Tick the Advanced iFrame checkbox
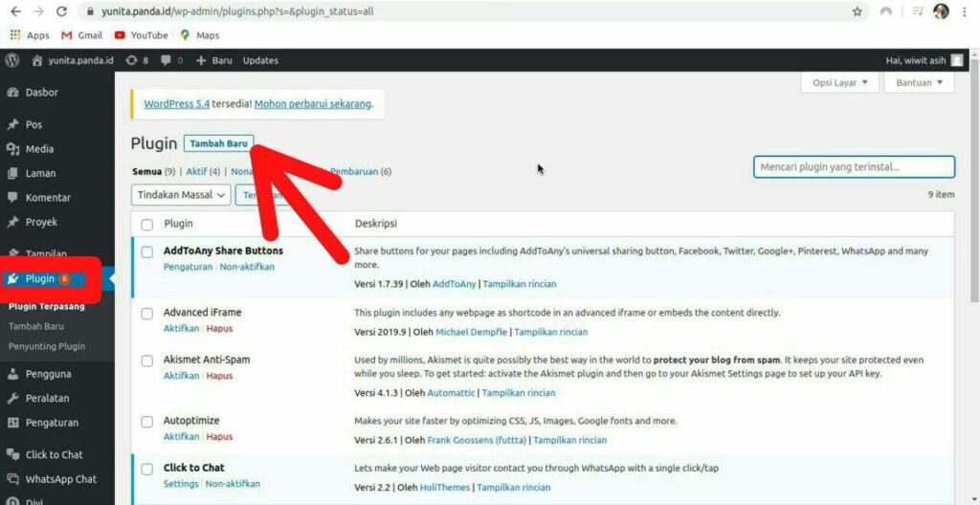Image resolution: width=980 pixels, height=505 pixels. [x=146, y=314]
